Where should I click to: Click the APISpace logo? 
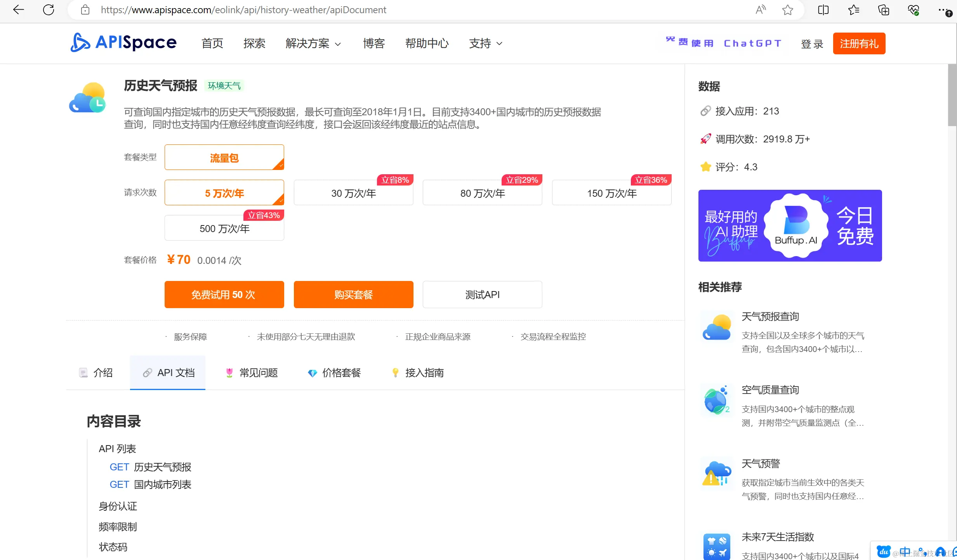[123, 43]
